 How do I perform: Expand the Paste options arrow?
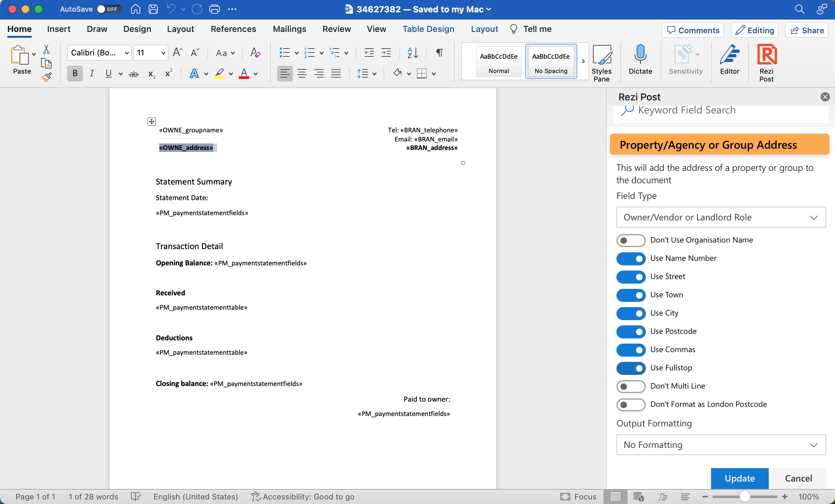click(x=34, y=54)
